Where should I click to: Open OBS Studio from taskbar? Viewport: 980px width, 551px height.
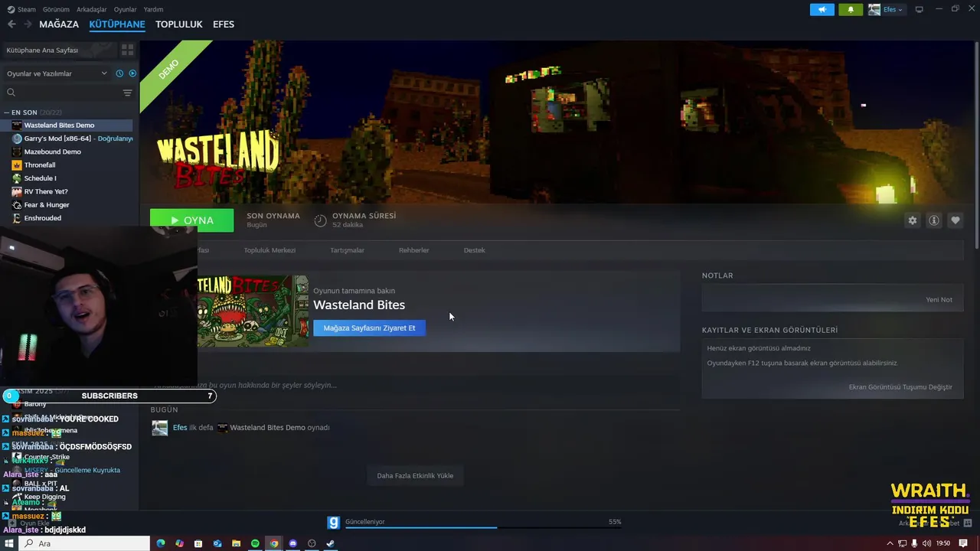click(312, 543)
